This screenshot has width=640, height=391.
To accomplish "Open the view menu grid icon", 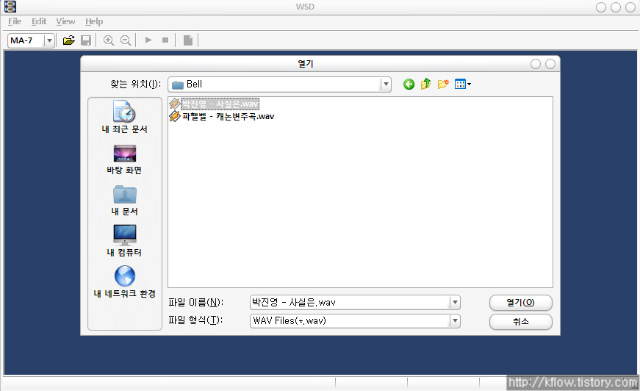I will tap(462, 84).
